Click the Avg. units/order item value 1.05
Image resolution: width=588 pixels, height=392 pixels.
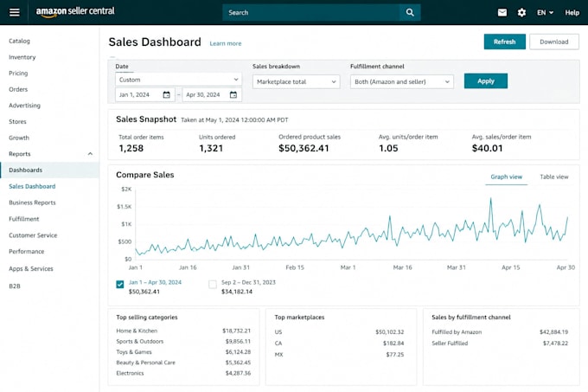(x=388, y=148)
